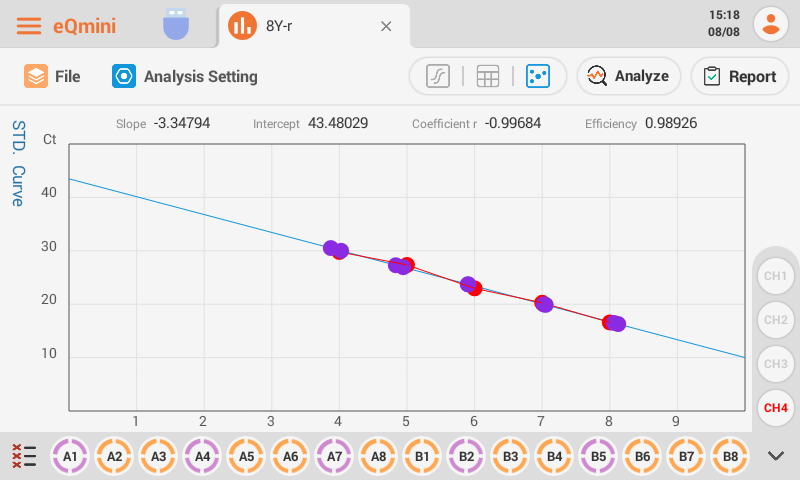Open the Report button

(740, 76)
